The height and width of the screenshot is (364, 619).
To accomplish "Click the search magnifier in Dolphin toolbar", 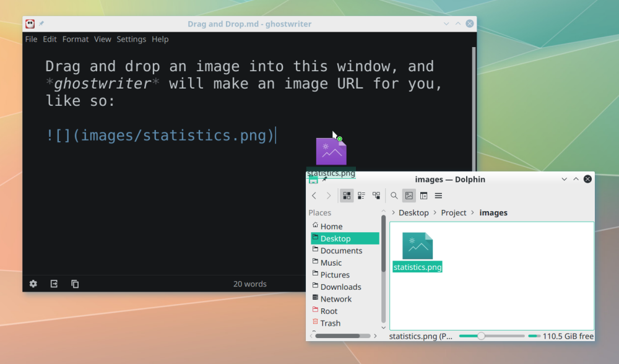I will click(394, 196).
